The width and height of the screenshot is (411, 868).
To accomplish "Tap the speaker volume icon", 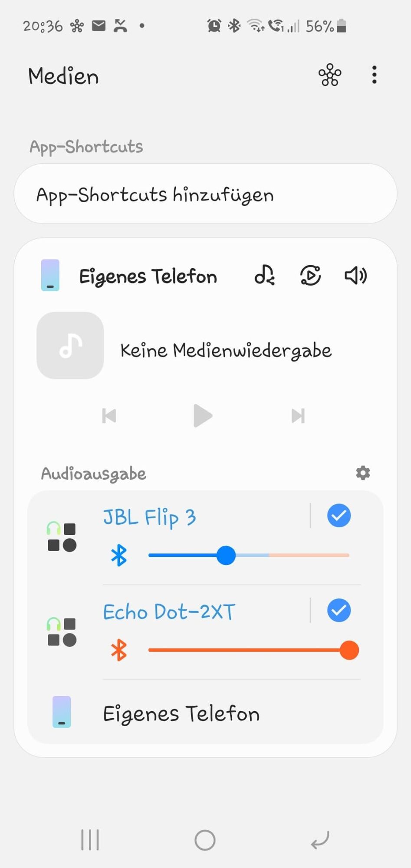I will [x=356, y=275].
